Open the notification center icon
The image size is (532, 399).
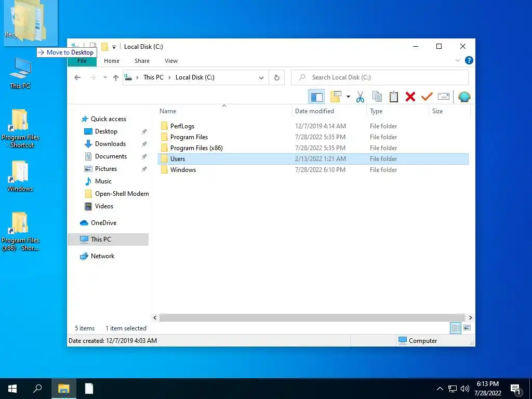point(516,389)
